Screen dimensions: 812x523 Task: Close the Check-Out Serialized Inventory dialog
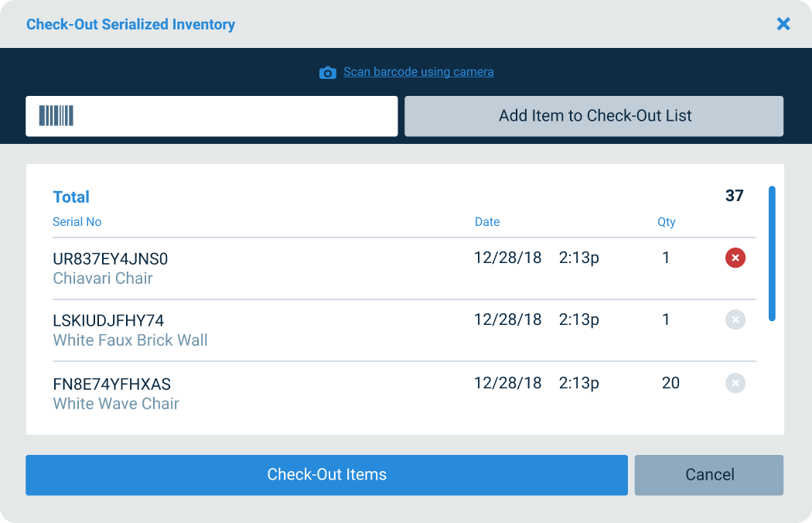click(783, 24)
